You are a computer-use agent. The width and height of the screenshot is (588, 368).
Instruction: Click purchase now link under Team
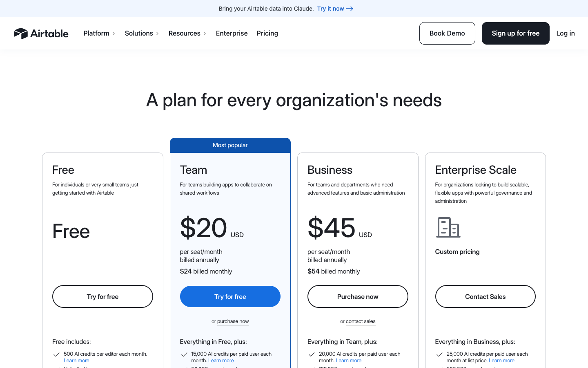pos(233,321)
